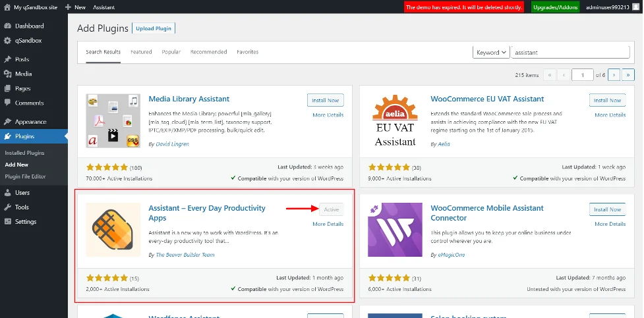
Task: Click the "70,000+ Active Installations" text
Action: 119,178
